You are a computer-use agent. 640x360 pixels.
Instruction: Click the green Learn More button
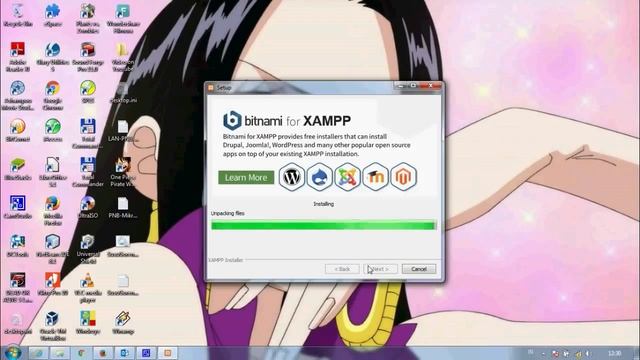246,178
